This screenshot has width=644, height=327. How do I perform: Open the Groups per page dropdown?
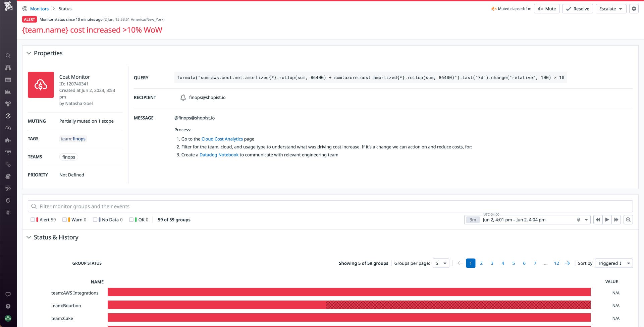point(441,263)
